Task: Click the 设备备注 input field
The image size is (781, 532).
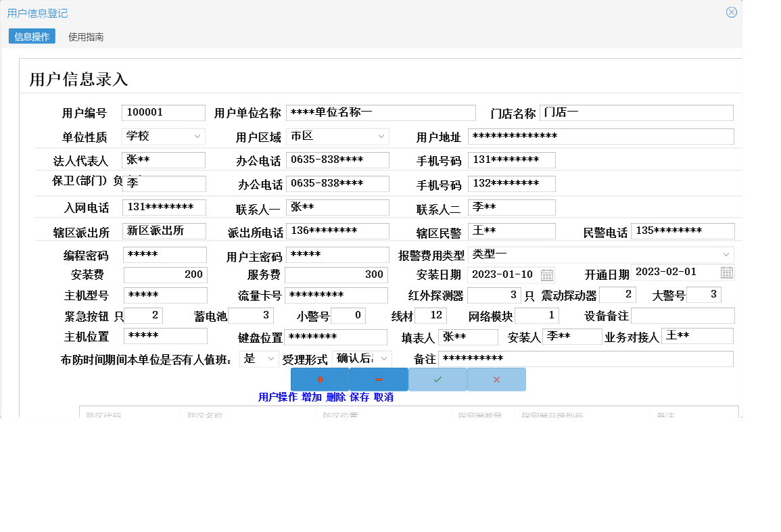Action: click(682, 315)
